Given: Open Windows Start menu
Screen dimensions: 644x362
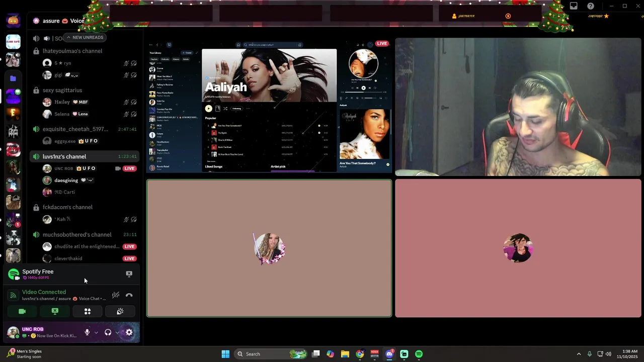Looking at the screenshot, I should [x=225, y=354].
